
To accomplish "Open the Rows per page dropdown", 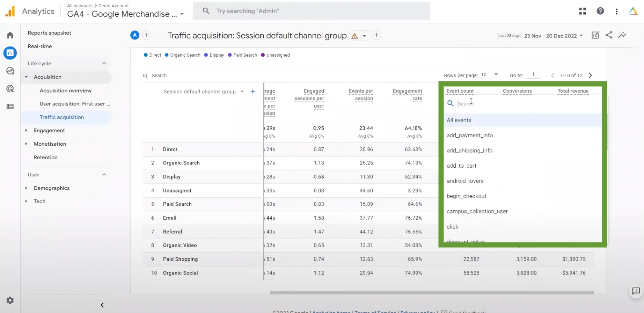I will coord(490,75).
